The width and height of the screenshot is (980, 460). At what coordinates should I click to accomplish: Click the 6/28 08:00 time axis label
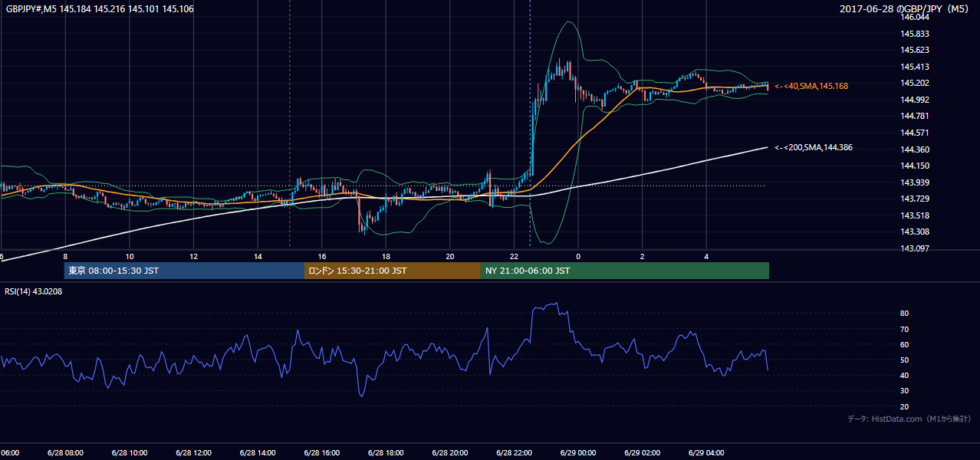[66, 452]
